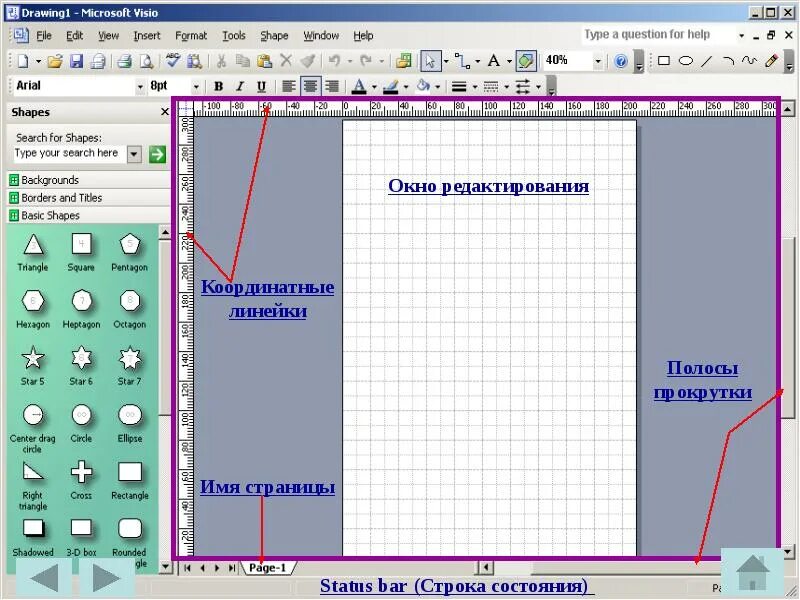Select the Pentagon shape
This screenshot has height=600, width=800.
[130, 252]
